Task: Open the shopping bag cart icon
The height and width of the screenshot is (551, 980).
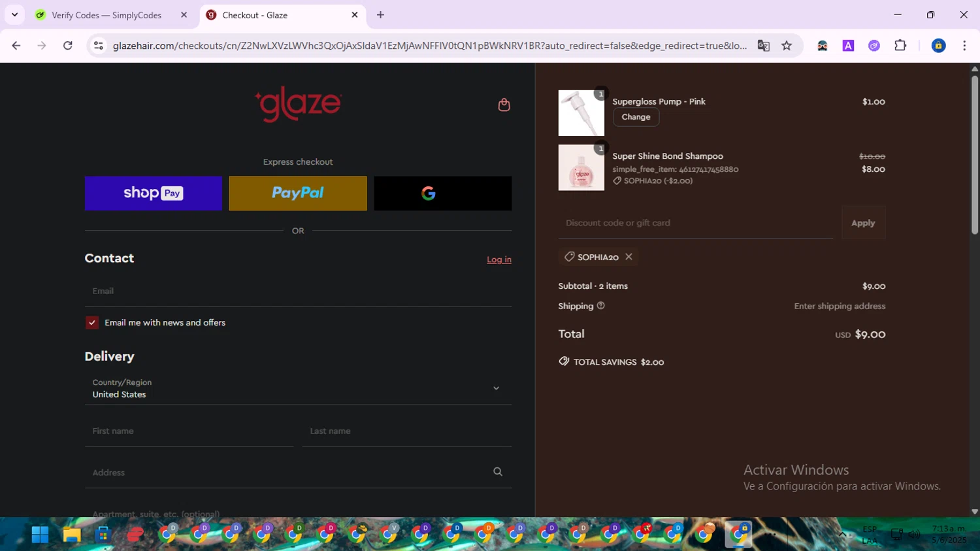Action: pos(504,105)
